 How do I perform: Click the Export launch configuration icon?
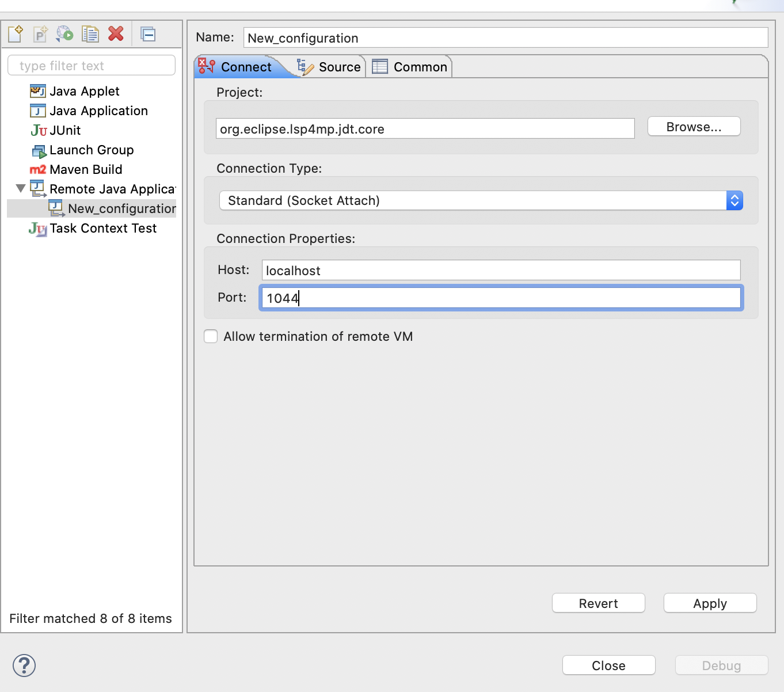point(65,34)
